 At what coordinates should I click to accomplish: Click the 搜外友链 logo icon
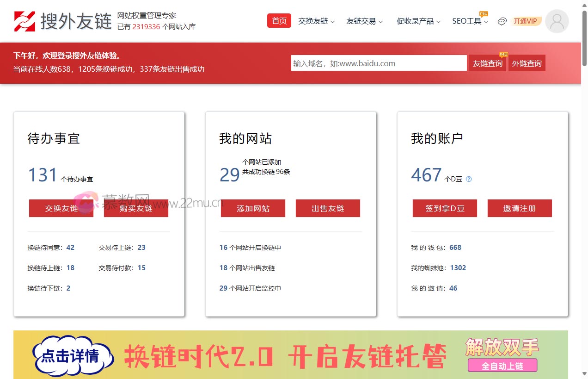(24, 21)
